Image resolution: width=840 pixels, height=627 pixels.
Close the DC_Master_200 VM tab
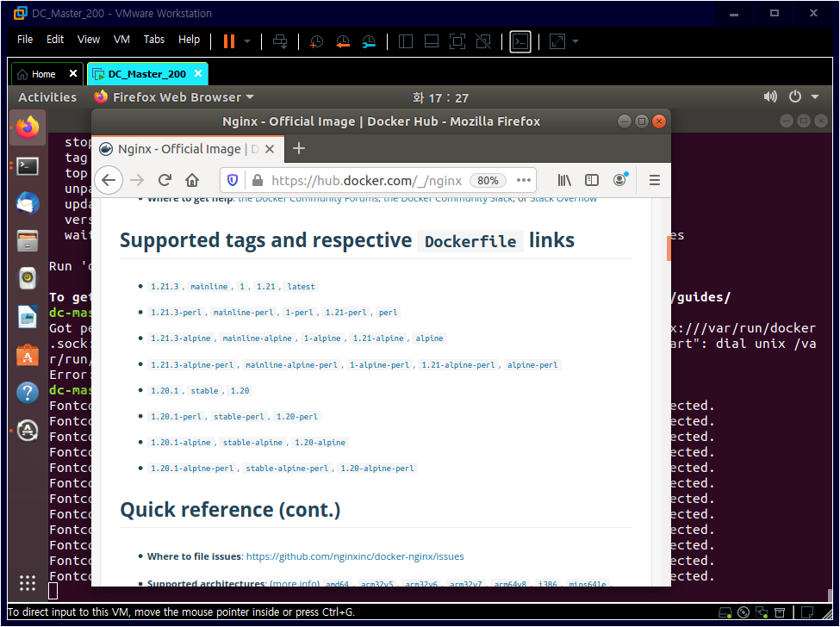pyautogui.click(x=198, y=73)
